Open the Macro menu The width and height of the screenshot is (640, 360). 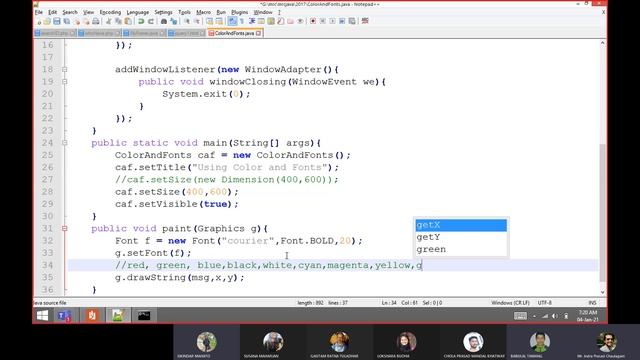click(x=203, y=12)
